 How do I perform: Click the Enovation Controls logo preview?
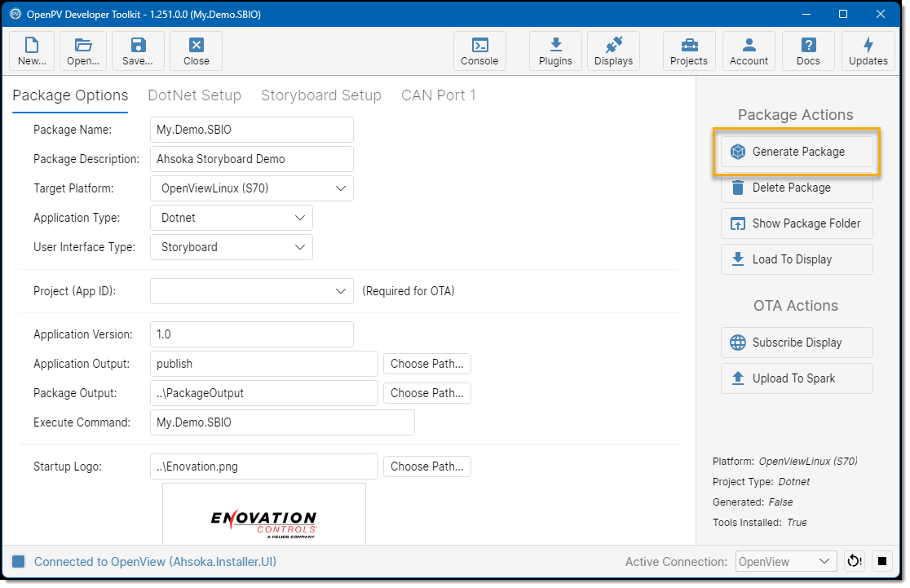pyautogui.click(x=264, y=515)
